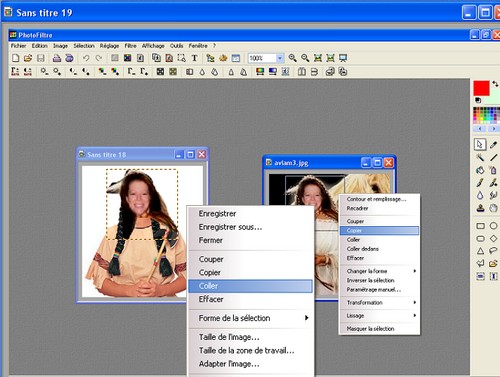Viewport: 500px width, 377px height.
Task: Click color palette right scroll arrow
Action: pos(494,129)
